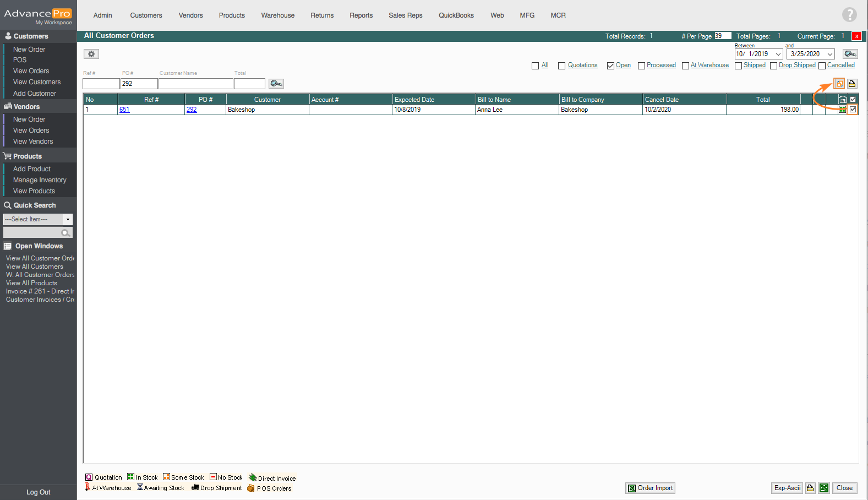This screenshot has width=868, height=500.
Task: Click the bottom print icon next to Exp-Ascii
Action: click(810, 488)
